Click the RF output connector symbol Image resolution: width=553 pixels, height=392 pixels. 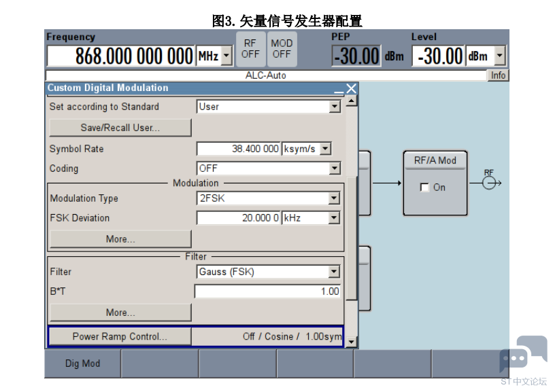click(x=489, y=183)
